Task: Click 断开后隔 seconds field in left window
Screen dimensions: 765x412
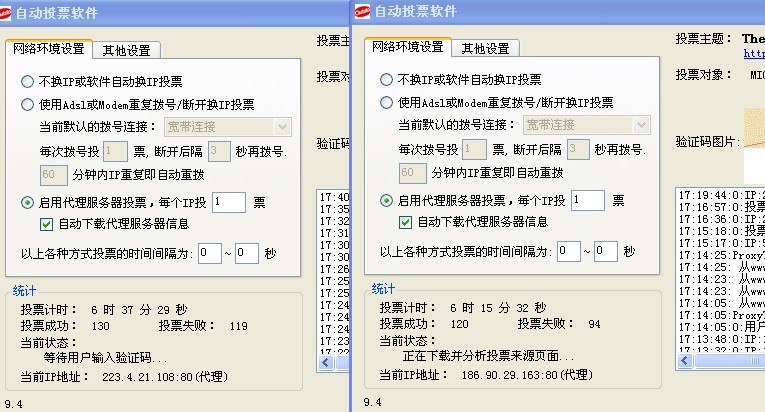Action: (219, 151)
